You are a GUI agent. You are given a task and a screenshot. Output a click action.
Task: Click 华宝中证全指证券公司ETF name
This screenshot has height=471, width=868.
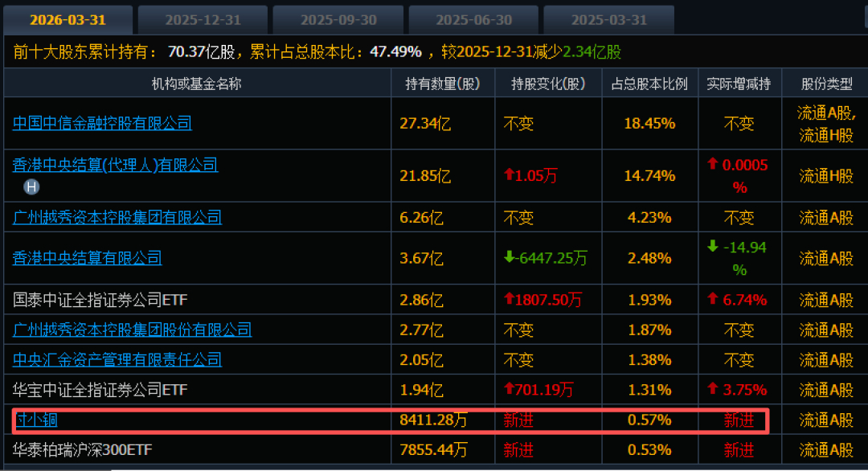[100, 390]
